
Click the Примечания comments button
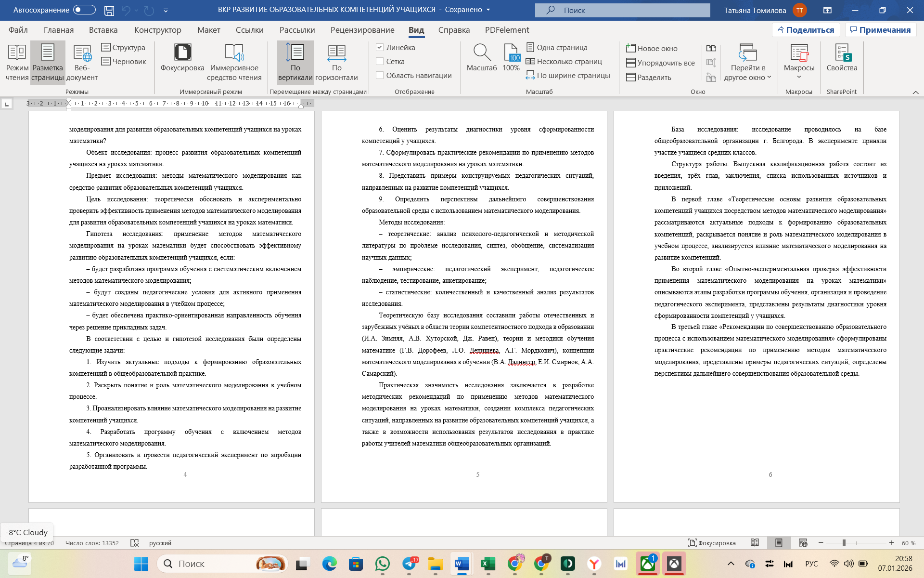pyautogui.click(x=880, y=30)
